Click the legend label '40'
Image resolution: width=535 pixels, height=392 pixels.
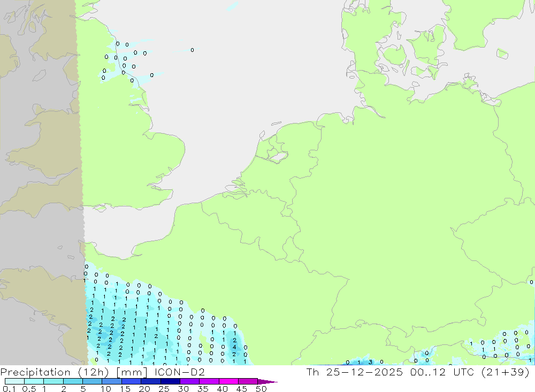tap(222, 389)
